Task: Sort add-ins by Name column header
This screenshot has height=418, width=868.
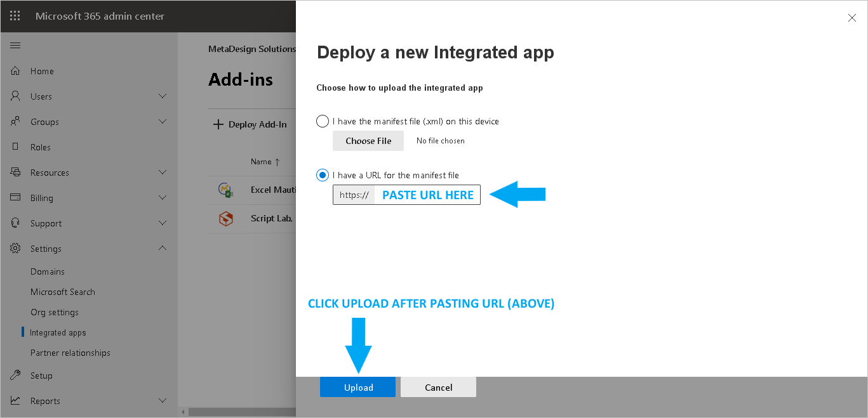Action: (265, 162)
